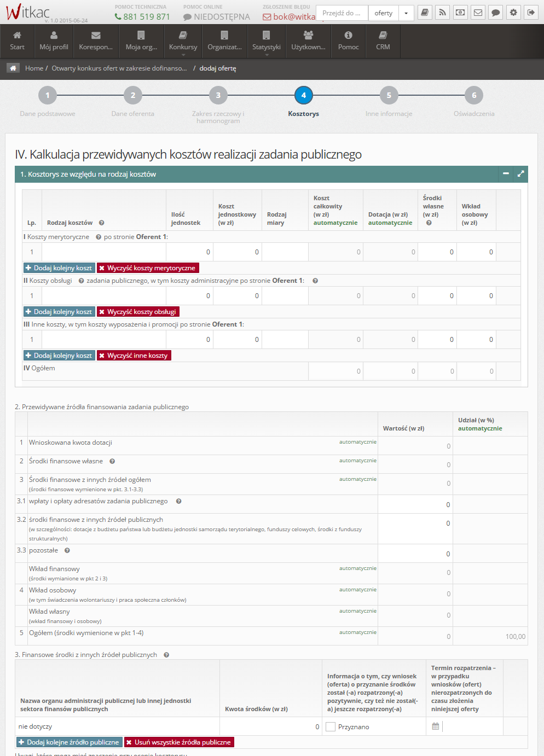
Task: Collapse the Kosztorys section with minus button
Action: [506, 174]
